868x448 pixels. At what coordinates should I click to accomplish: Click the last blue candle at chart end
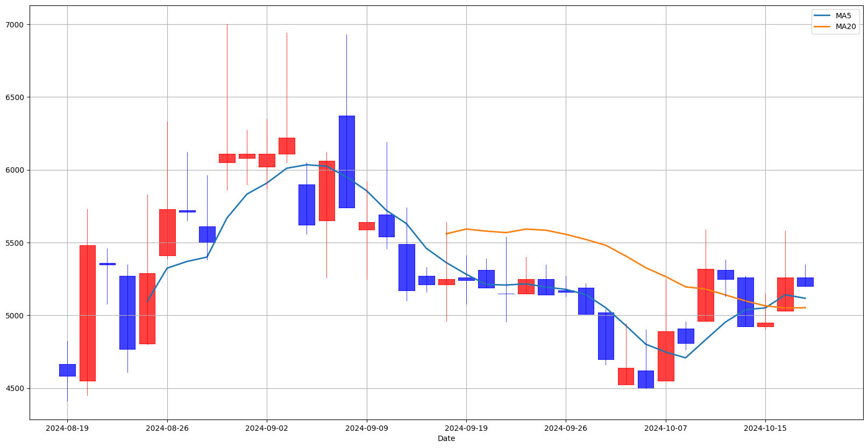coord(805,282)
